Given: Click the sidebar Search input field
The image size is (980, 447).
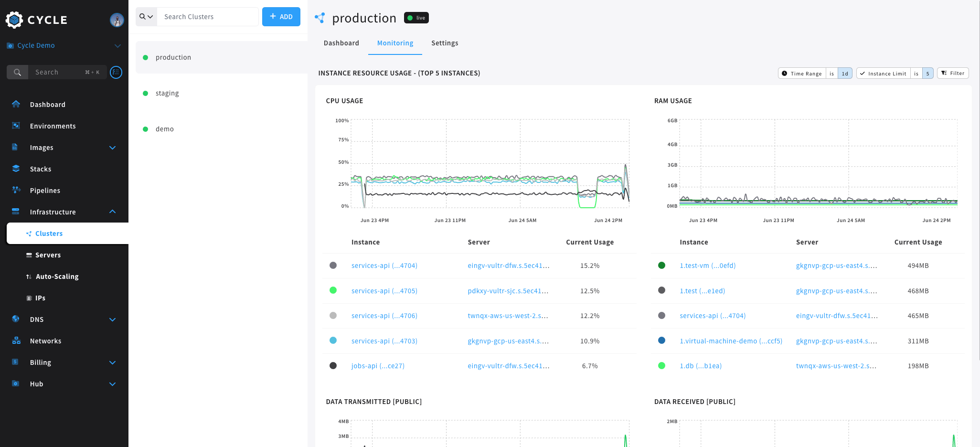Looking at the screenshot, I should coord(67,72).
